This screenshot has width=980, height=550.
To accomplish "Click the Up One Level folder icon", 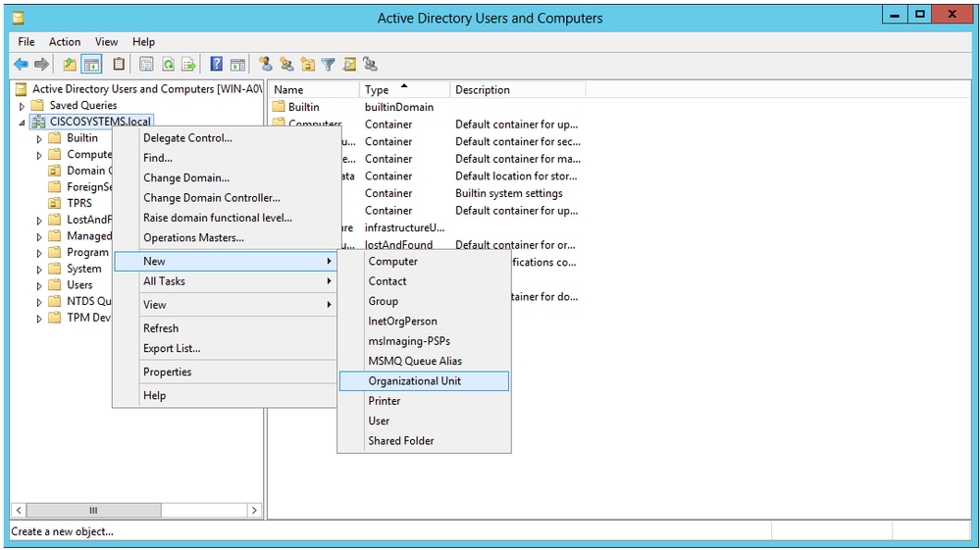I will [70, 65].
